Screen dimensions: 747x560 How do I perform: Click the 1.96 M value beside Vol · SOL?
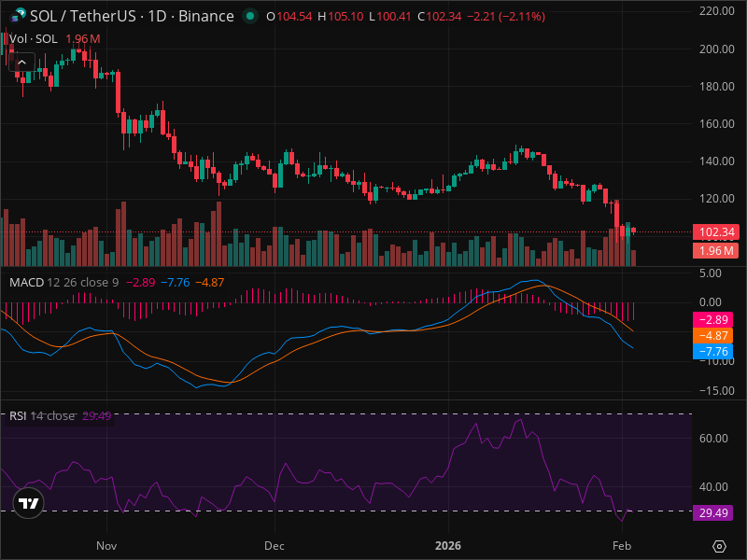coord(83,39)
